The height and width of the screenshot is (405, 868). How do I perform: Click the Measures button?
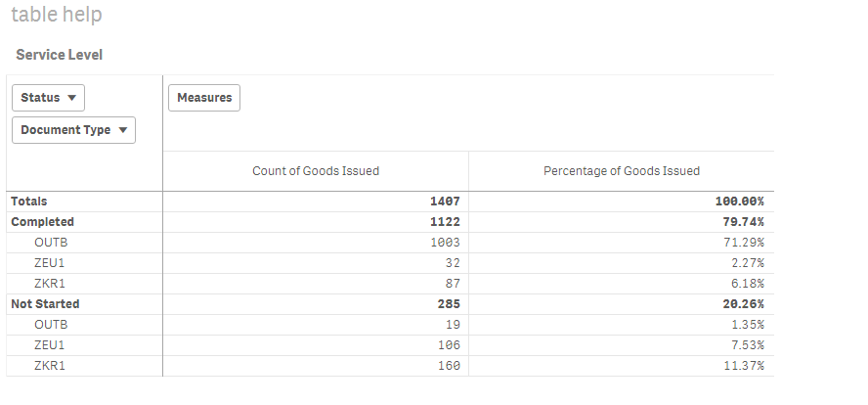click(204, 98)
